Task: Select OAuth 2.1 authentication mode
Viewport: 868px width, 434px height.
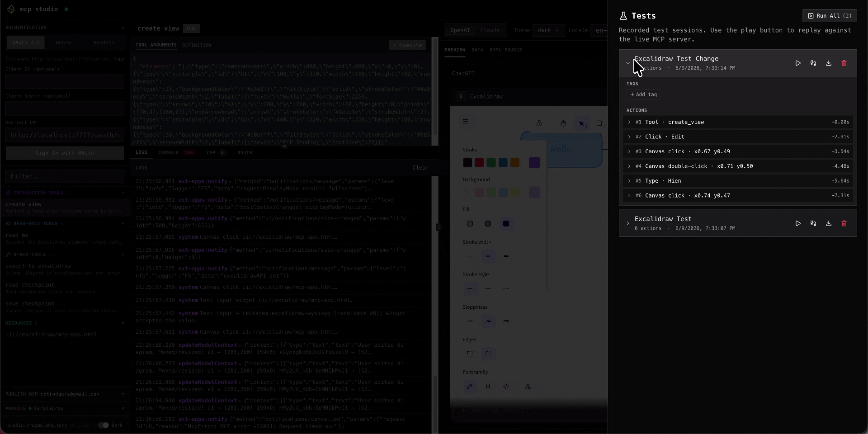Action: (26, 42)
